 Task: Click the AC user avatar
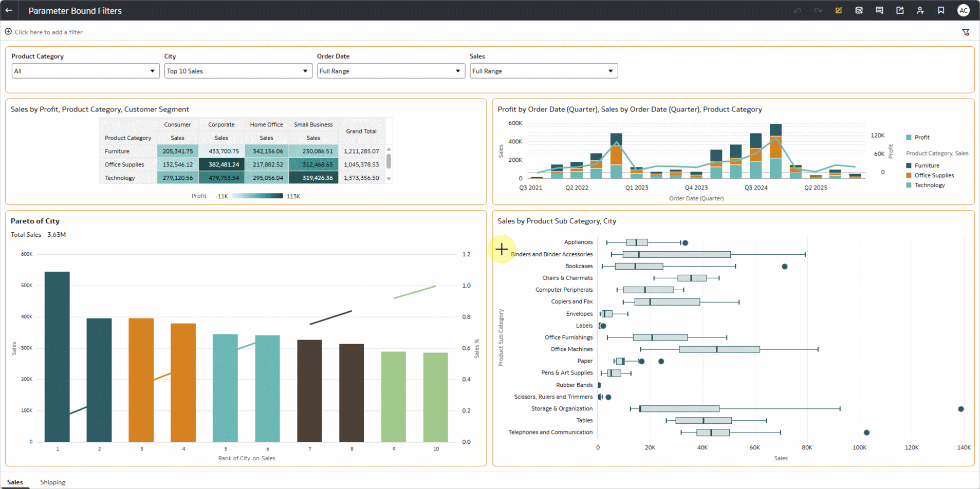coord(963,10)
